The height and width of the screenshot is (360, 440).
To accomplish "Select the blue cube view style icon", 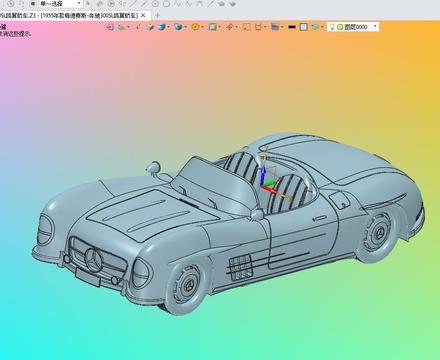I will click(162, 27).
